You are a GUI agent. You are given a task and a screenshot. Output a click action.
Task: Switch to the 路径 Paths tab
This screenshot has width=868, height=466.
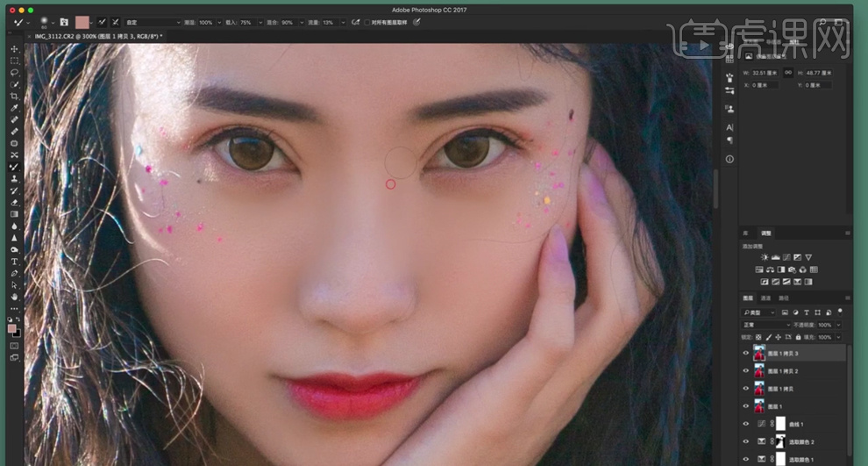coord(784,298)
